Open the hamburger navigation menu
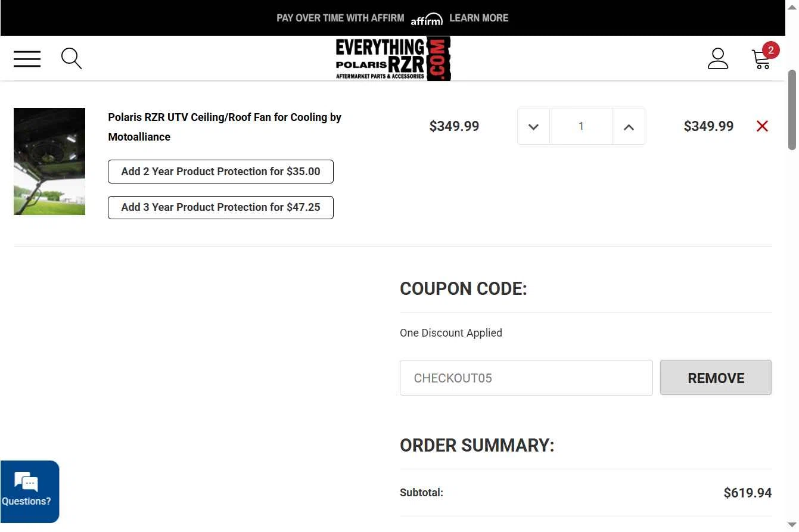Viewport: 799px width, 532px height. (x=27, y=58)
